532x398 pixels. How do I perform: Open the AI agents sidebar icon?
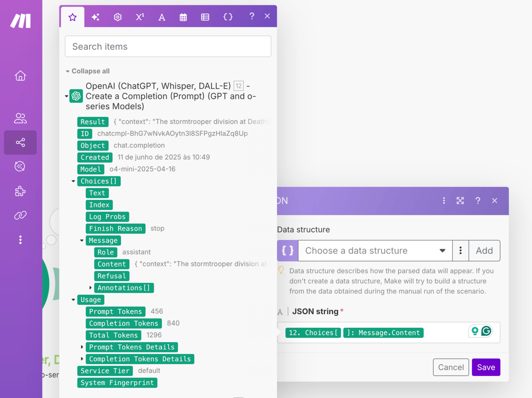20,166
